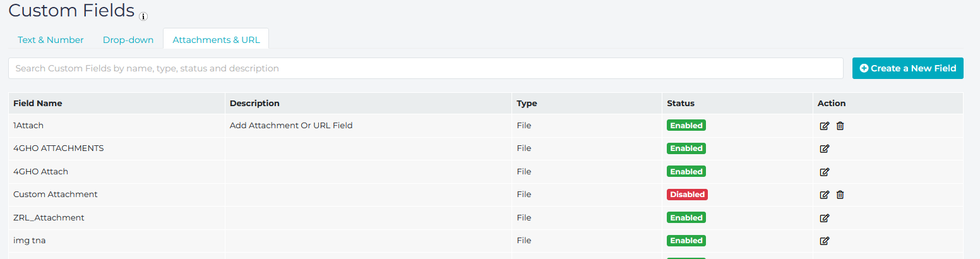
Task: Click the Search Custom Fields input
Action: [x=426, y=68]
